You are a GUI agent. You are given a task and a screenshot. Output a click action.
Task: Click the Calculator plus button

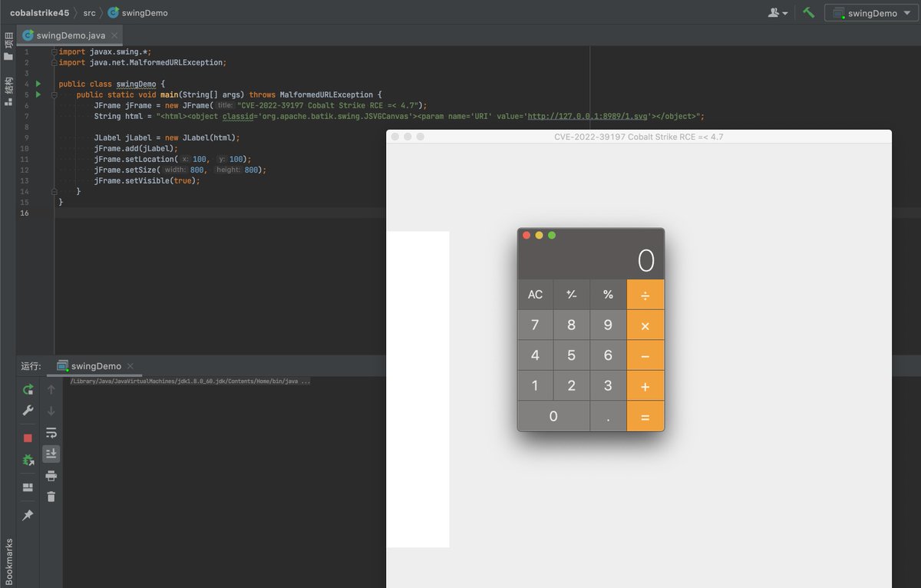point(645,386)
